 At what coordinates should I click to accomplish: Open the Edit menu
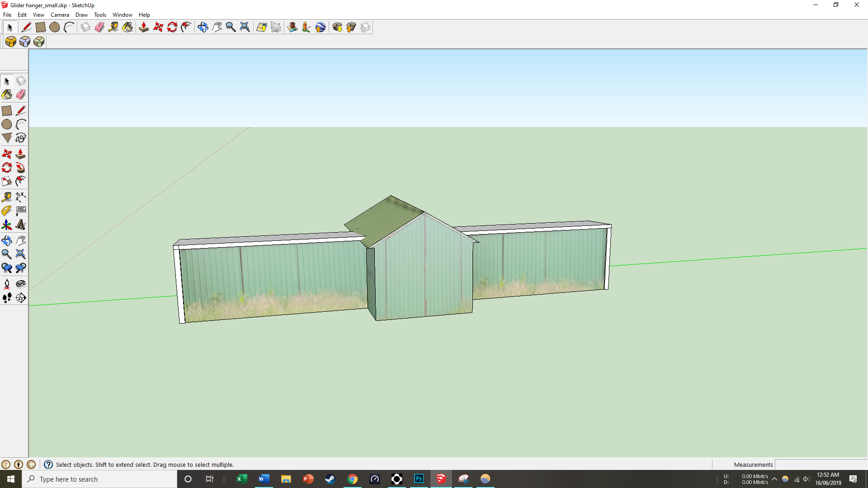pyautogui.click(x=22, y=15)
